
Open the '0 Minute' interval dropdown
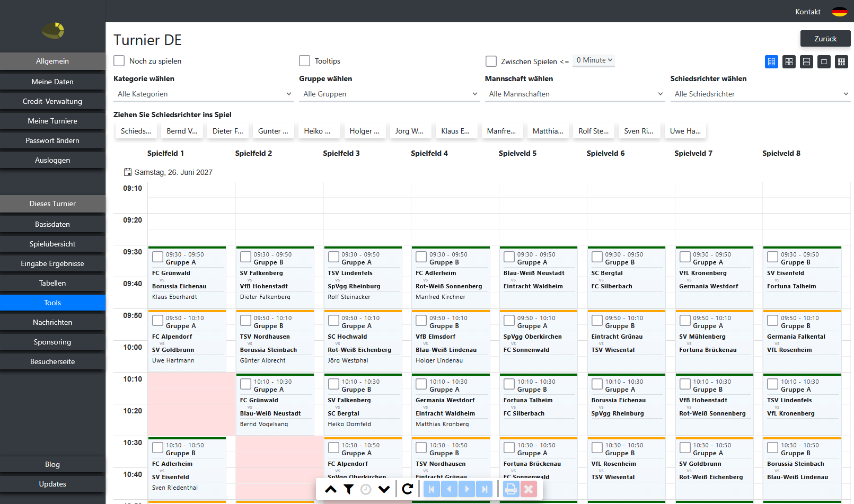594,60
